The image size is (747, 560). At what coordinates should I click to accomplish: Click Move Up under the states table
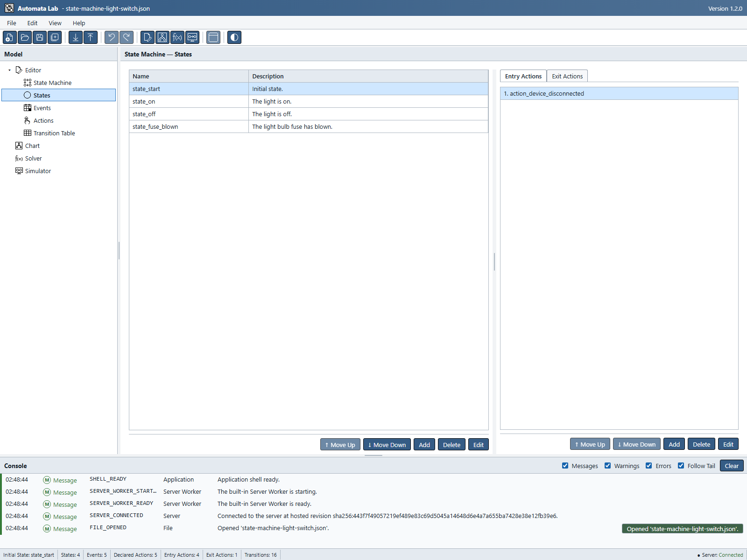click(340, 445)
